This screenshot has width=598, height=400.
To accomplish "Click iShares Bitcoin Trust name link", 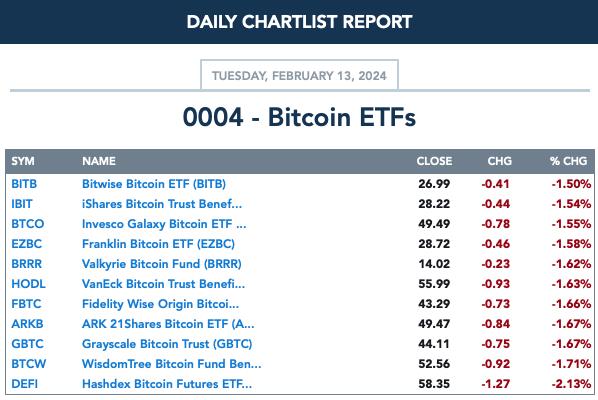I will coord(162,204).
